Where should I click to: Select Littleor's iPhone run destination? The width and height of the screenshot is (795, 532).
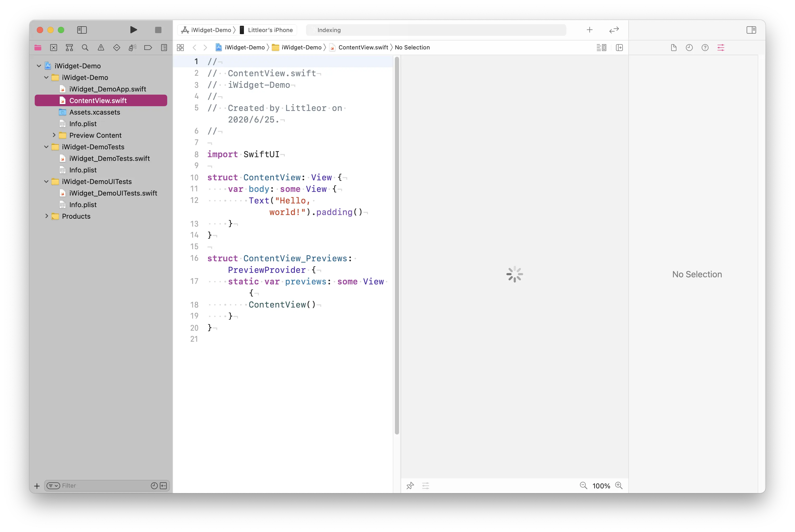tap(267, 30)
